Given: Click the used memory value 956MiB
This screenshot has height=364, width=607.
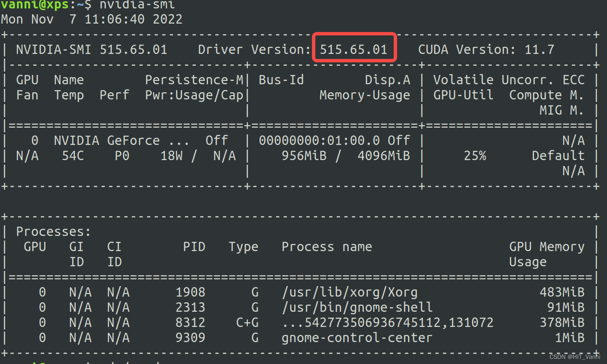Looking at the screenshot, I should [304, 156].
